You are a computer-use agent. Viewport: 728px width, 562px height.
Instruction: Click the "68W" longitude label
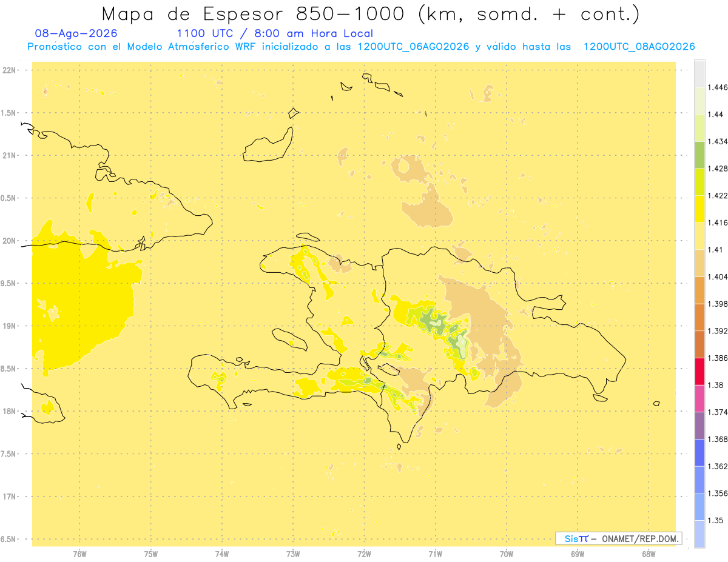coord(649,554)
